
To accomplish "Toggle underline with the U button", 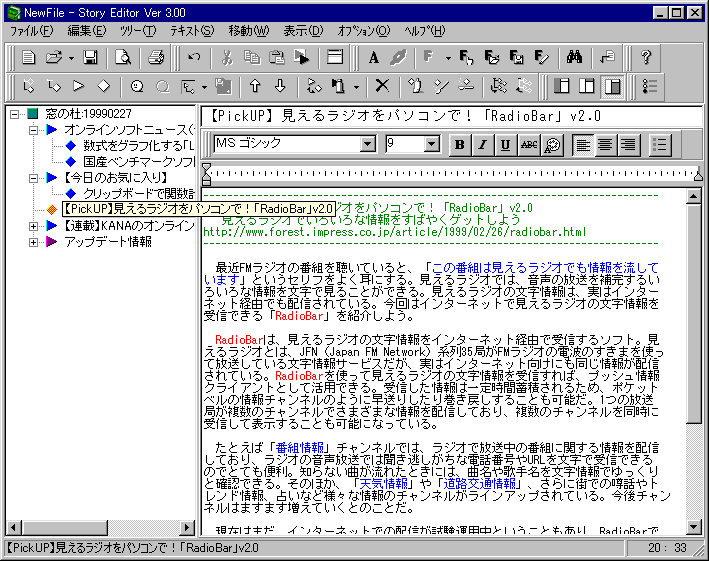I will click(506, 145).
